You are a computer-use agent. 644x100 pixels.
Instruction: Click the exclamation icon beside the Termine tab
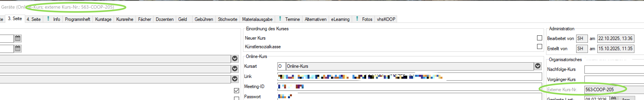[280, 19]
